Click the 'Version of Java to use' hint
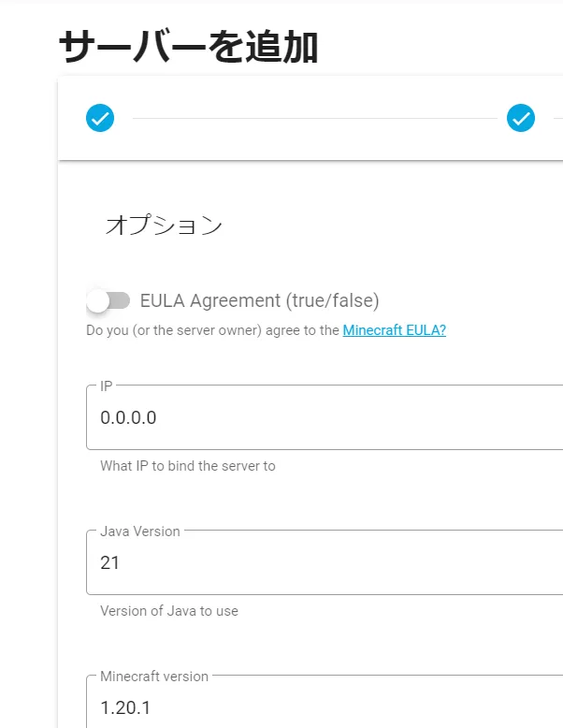The height and width of the screenshot is (728, 563). (x=169, y=611)
